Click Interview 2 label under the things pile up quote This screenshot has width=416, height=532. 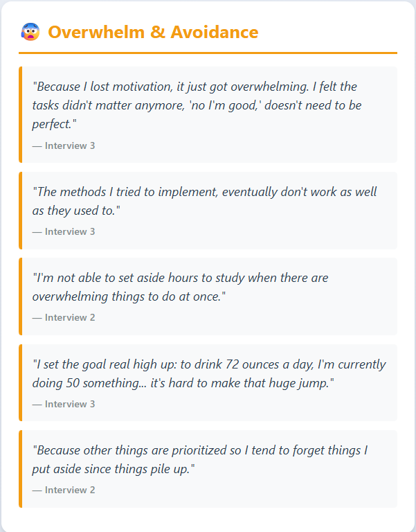pyautogui.click(x=64, y=490)
